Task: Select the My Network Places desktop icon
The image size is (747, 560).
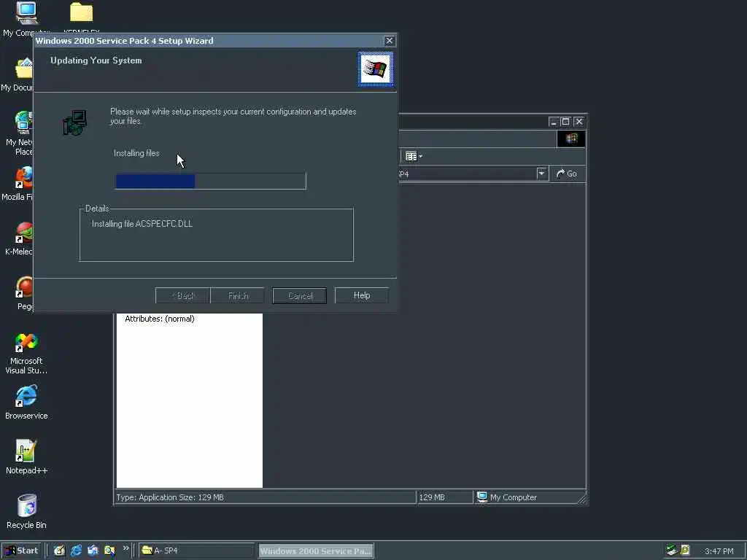Action: pyautogui.click(x=24, y=122)
